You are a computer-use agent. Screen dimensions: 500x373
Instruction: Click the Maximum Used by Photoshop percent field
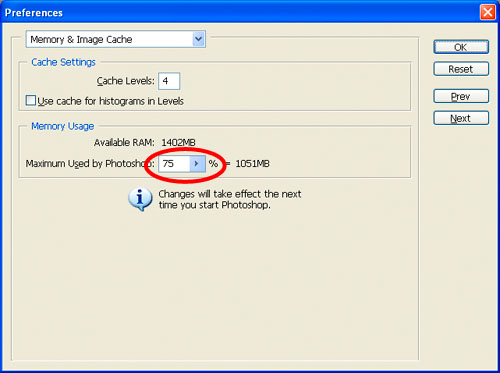pyautogui.click(x=174, y=164)
